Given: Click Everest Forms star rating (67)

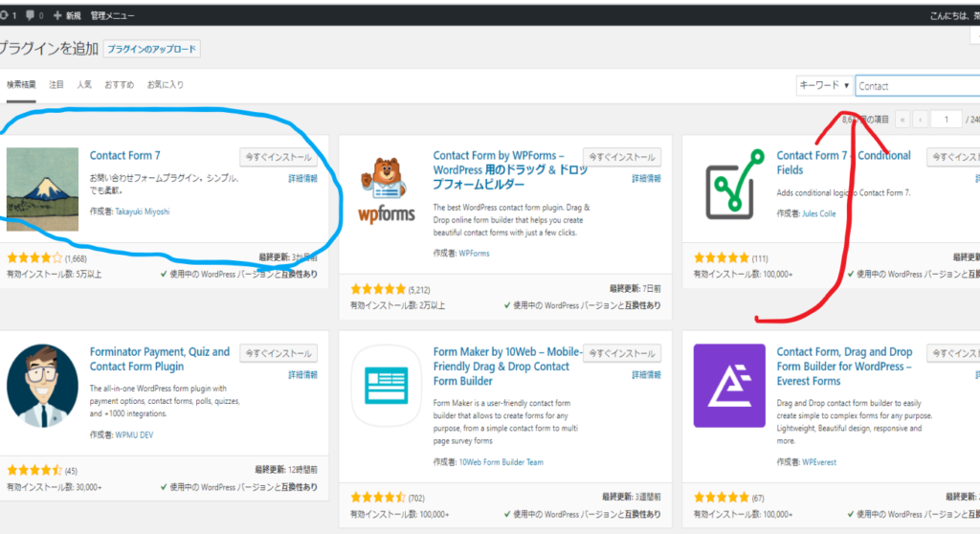Looking at the screenshot, I should [722, 498].
